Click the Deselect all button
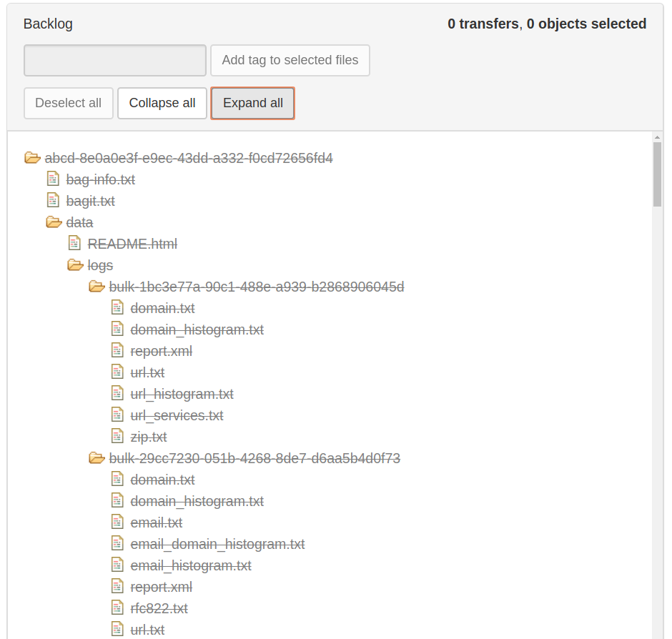Viewport: 672px width, 639px height. click(69, 103)
